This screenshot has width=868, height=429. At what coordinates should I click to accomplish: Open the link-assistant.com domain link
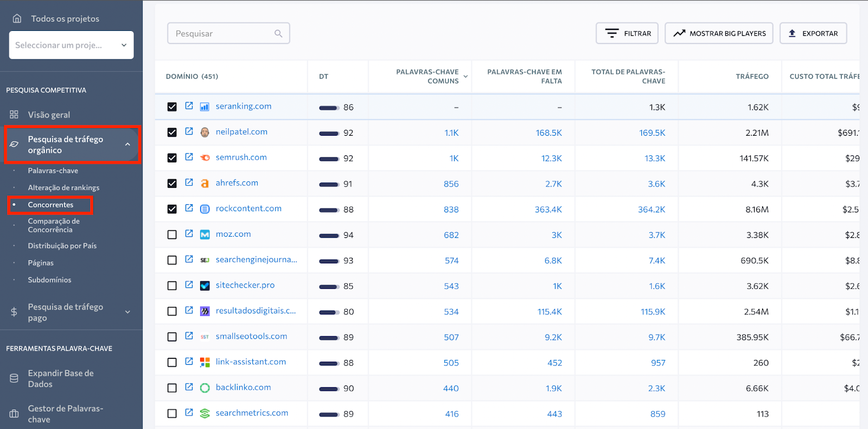251,362
